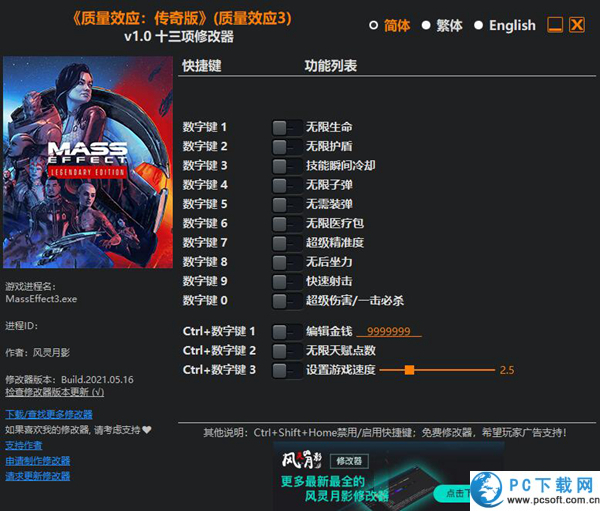Open 检查修改器版本更新 link
This screenshot has width=600, height=511.
point(55,392)
